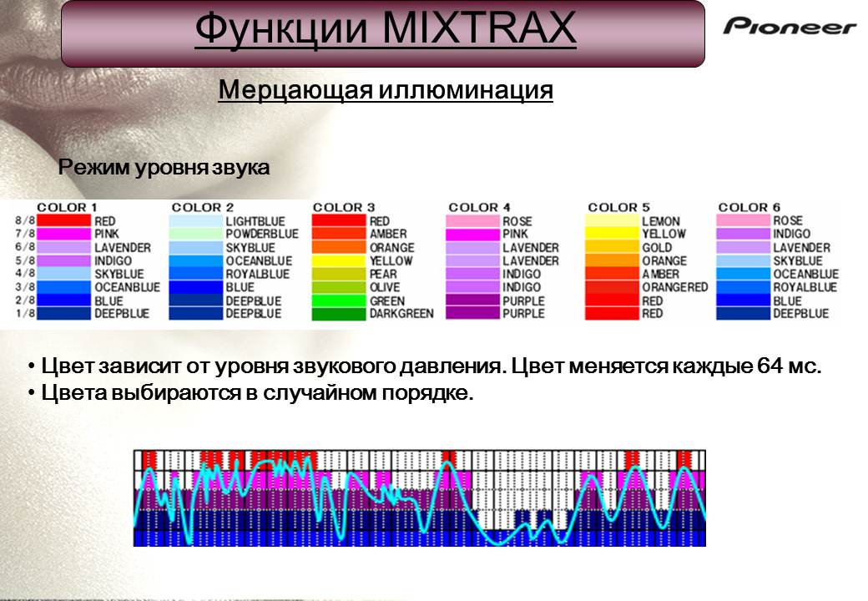Select the ROSE swatch in COLOR 4
Screen dimensions: 868x601
click(x=473, y=220)
